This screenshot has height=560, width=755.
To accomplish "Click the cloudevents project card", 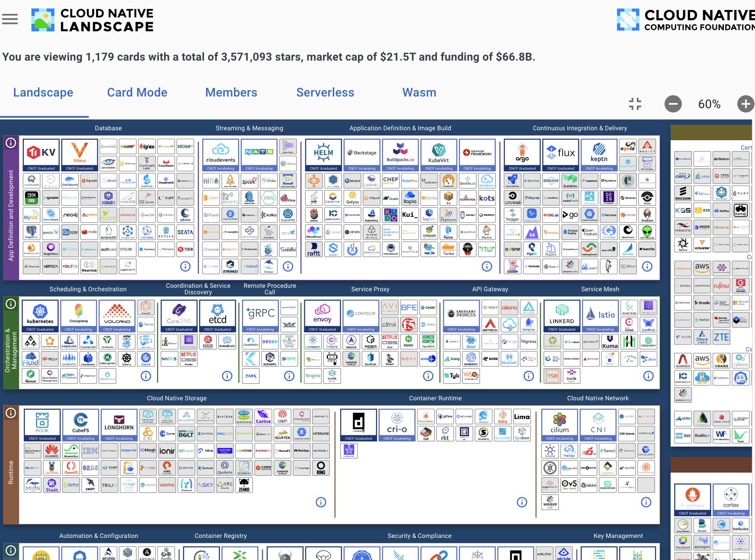I will point(221,155).
